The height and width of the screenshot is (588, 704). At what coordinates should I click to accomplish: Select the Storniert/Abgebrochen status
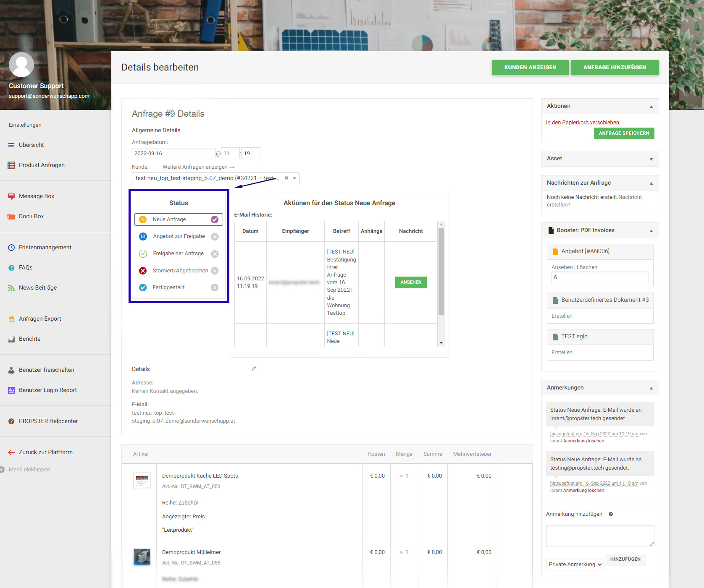179,271
